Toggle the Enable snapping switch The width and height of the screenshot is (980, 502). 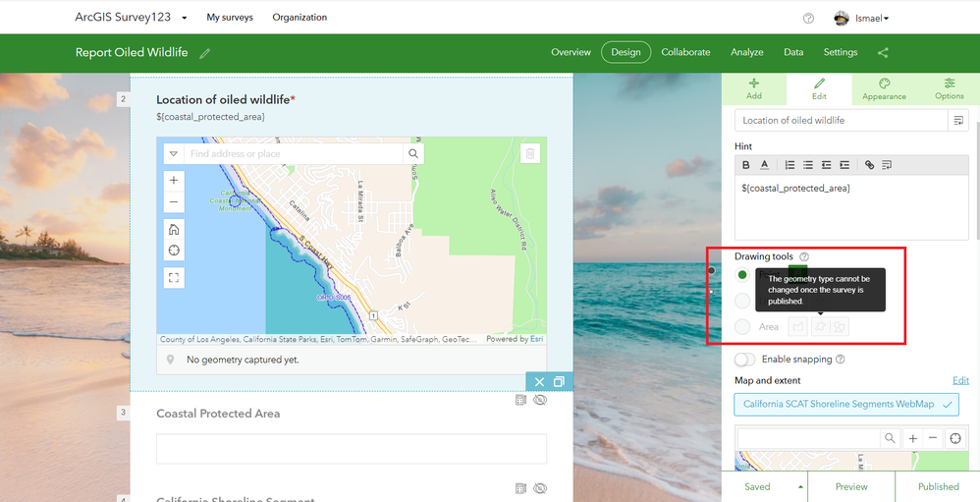[x=745, y=360]
